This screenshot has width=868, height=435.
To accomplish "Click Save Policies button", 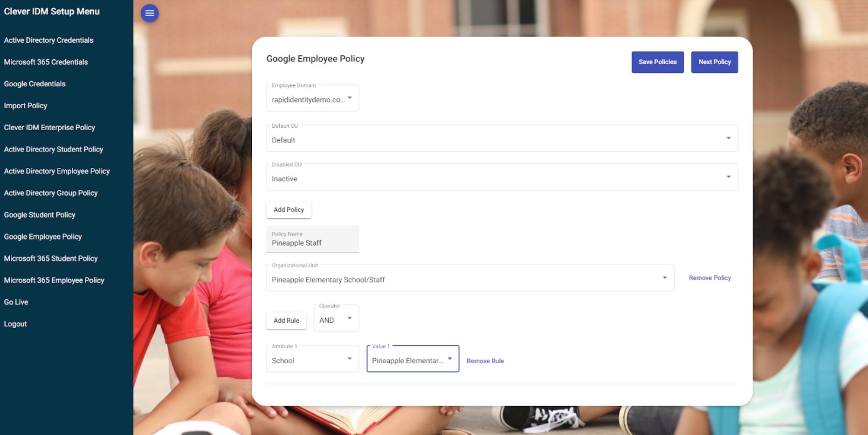I will (x=657, y=62).
